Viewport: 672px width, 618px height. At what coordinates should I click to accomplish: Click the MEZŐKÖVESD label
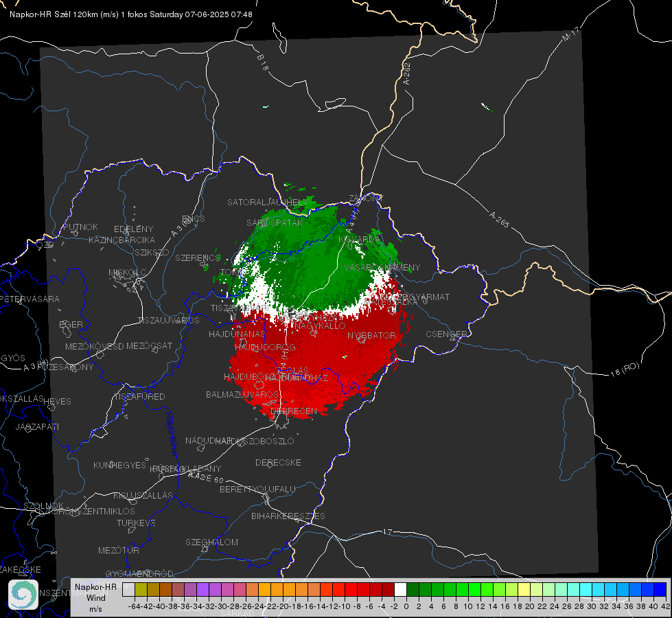(94, 346)
